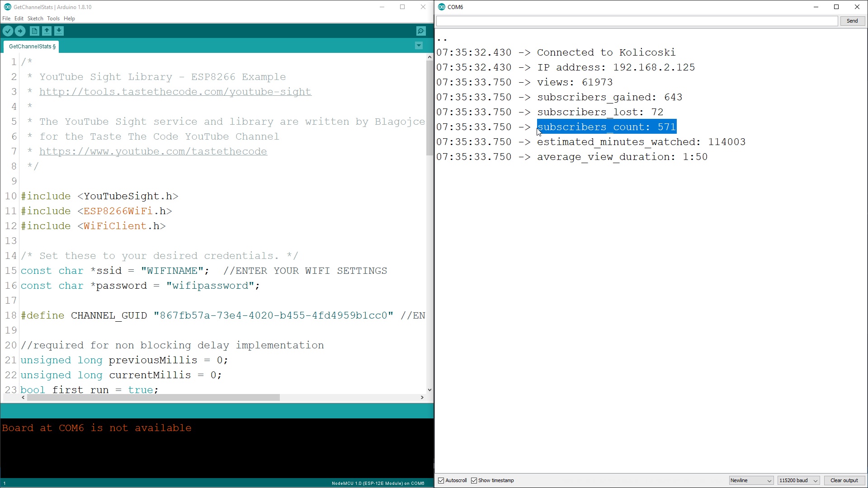Click the estimated_minutes_watched: 114003 line
This screenshot has height=488, width=868.
[x=642, y=142]
